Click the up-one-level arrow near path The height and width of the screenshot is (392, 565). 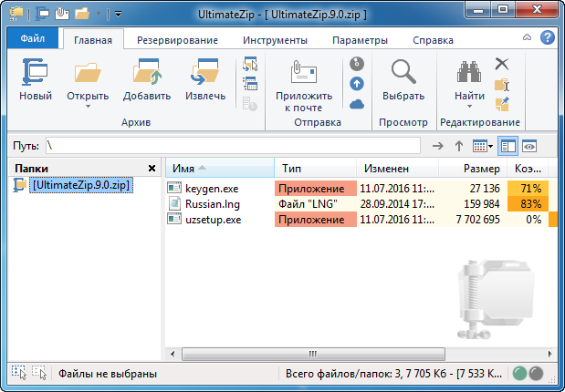459,146
